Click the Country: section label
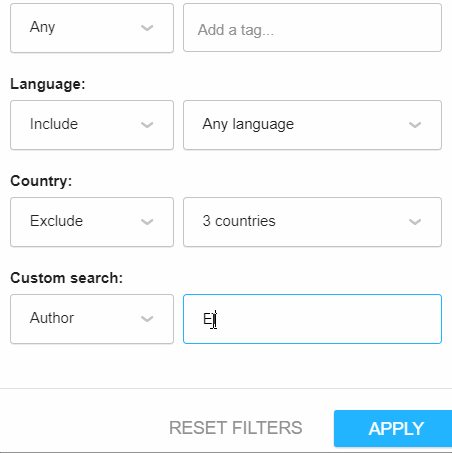 pyautogui.click(x=41, y=181)
